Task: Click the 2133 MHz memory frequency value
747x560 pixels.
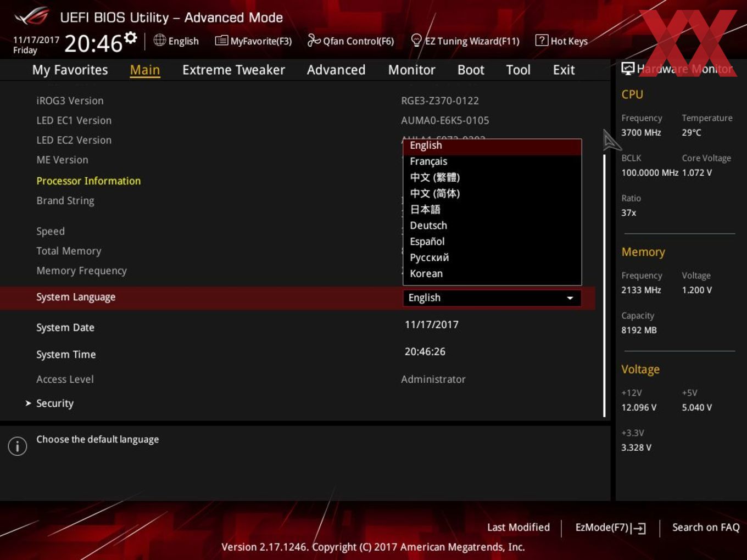Action: coord(641,290)
